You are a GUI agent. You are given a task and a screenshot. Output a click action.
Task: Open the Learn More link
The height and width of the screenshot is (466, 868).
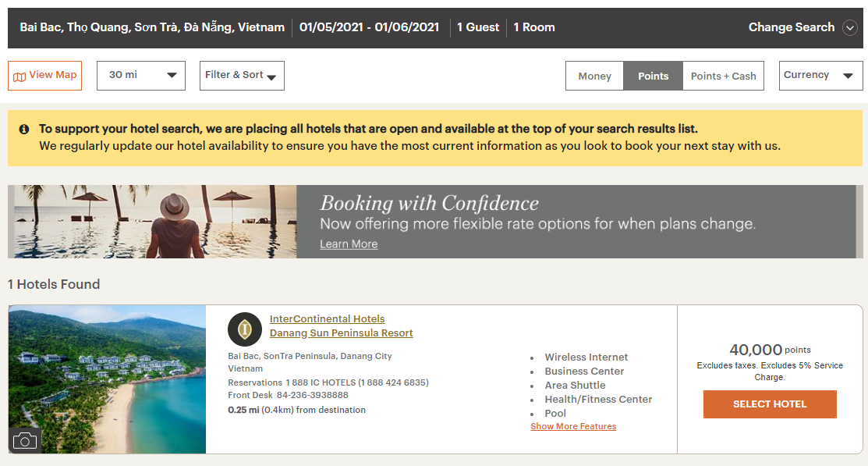(x=349, y=244)
